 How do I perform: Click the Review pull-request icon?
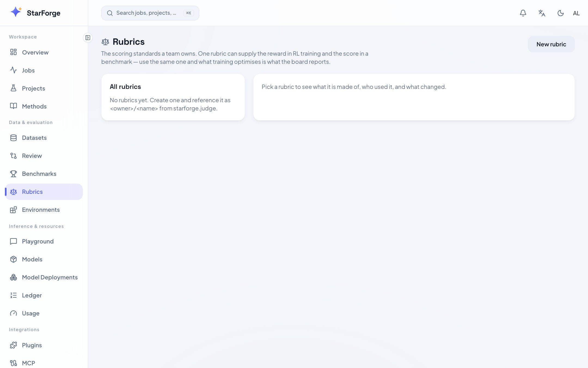[x=13, y=156]
